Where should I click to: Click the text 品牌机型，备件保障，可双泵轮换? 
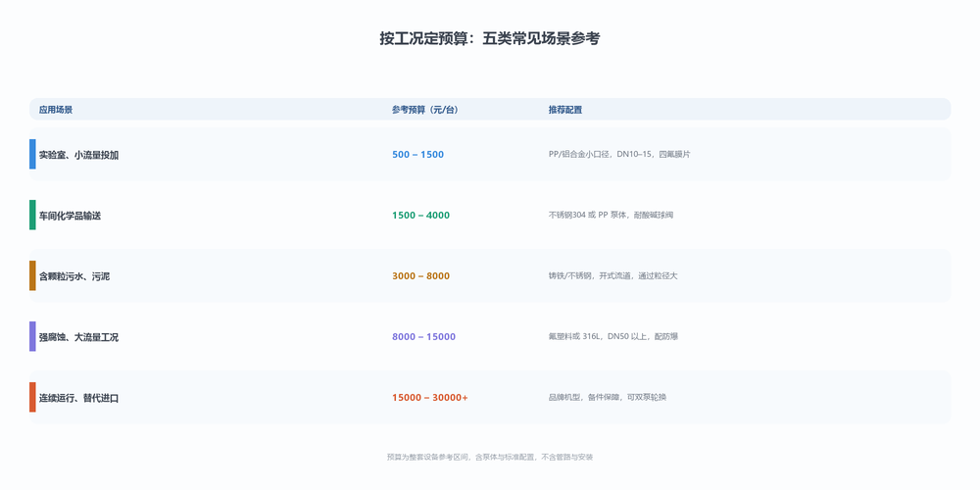(608, 397)
